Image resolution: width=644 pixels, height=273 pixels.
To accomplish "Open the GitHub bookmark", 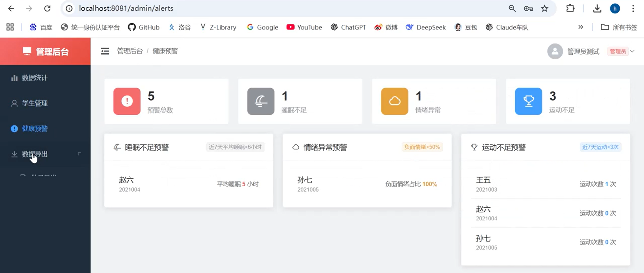I will click(144, 27).
